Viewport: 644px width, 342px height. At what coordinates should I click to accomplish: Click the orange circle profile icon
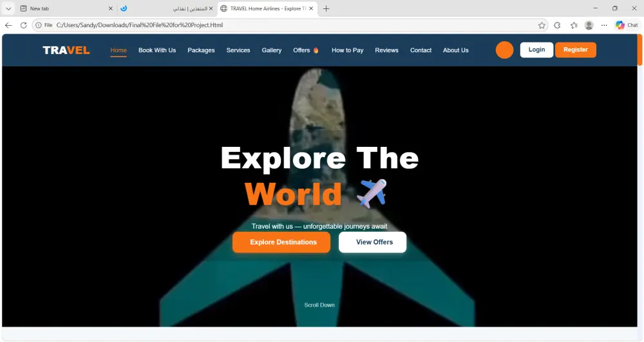tap(504, 50)
